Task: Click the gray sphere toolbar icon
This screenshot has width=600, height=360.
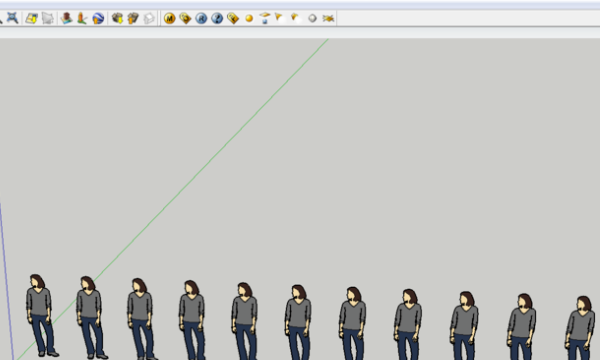Action: click(313, 18)
